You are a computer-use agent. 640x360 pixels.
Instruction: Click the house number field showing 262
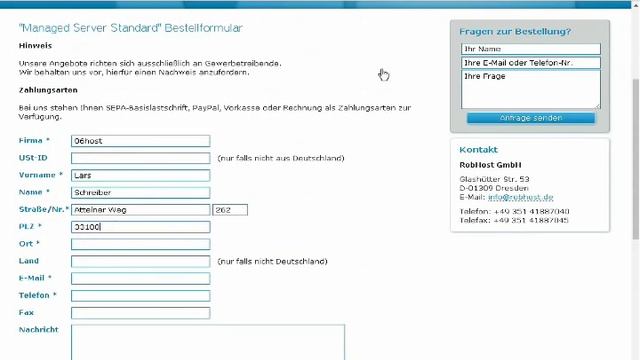click(230, 210)
